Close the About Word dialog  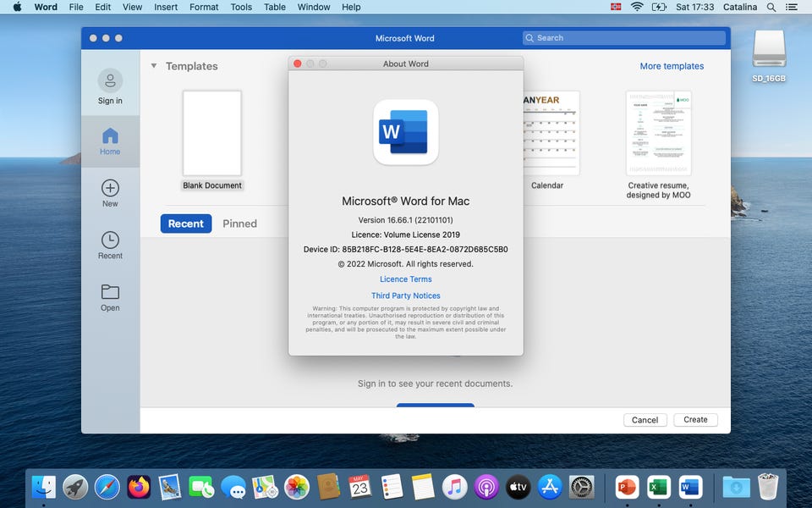pyautogui.click(x=297, y=63)
